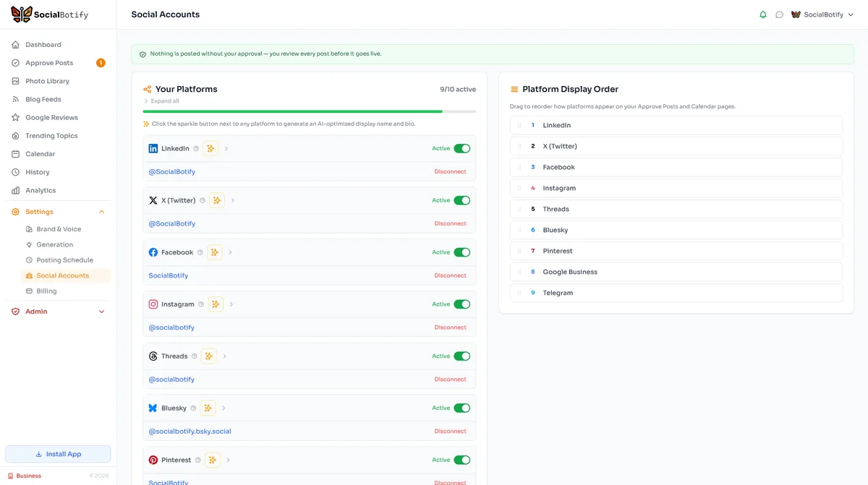Viewport: 868px width, 485px height.
Task: Click the Instagram platform icon
Action: (x=153, y=304)
